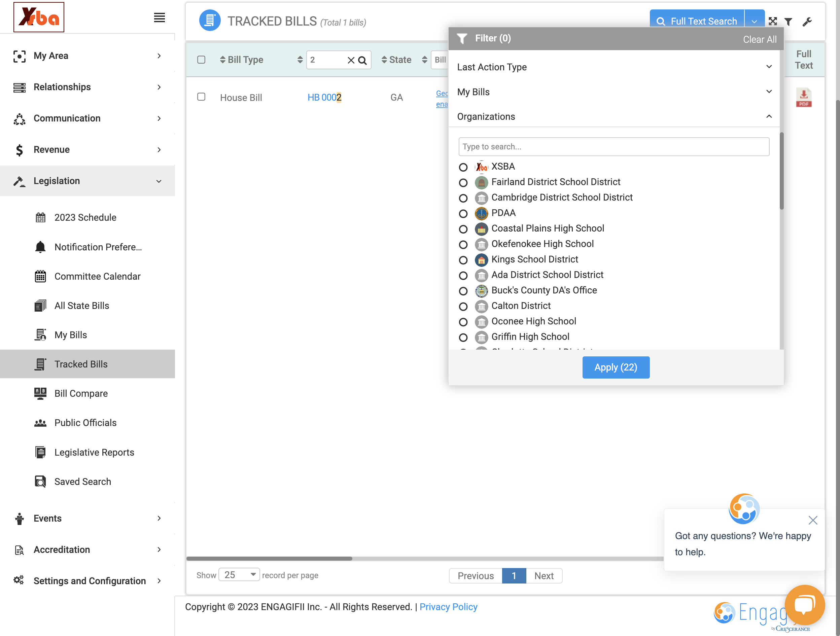Open Public Officials page
This screenshot has width=840, height=636.
click(x=85, y=422)
